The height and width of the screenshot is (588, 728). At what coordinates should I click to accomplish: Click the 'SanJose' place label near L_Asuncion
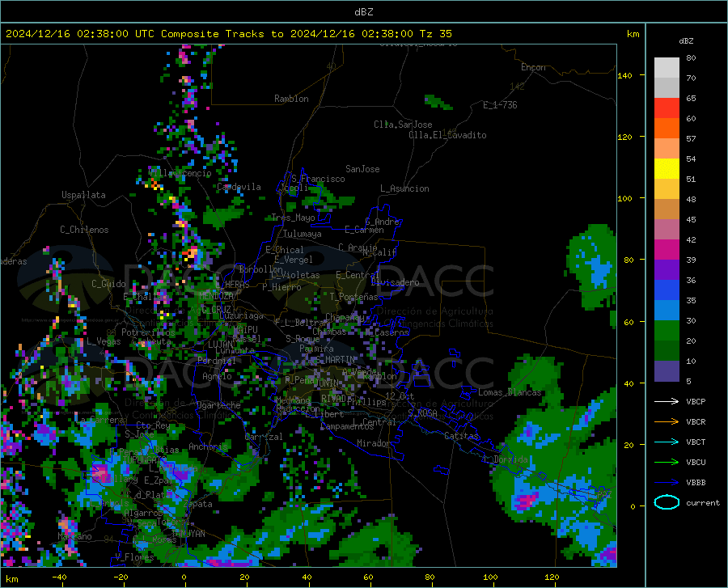(362, 169)
